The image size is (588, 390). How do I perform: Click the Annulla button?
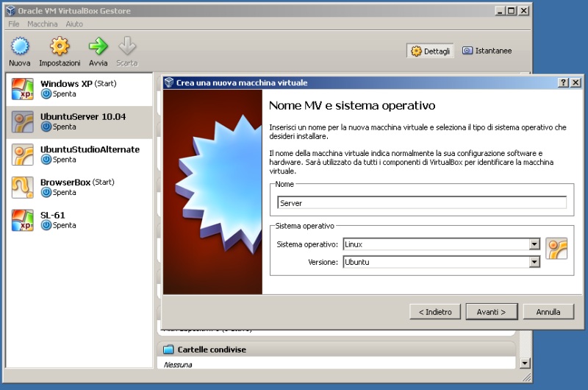pos(548,312)
